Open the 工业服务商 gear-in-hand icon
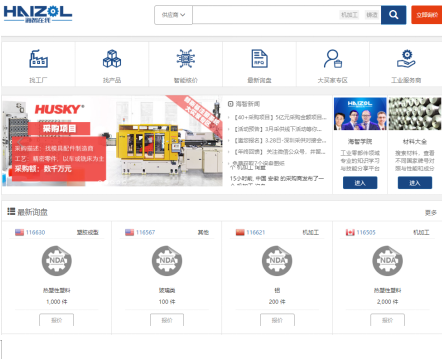This screenshot has height=360, width=442. 406,59
